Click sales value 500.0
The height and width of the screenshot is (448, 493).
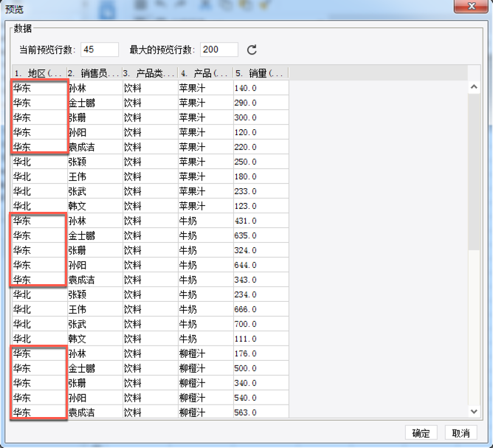click(x=245, y=368)
